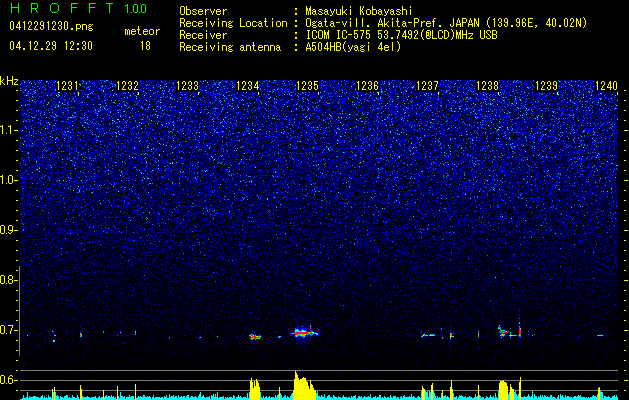Click the meteor count value 18
This screenshot has width=629, height=400.
(x=145, y=46)
